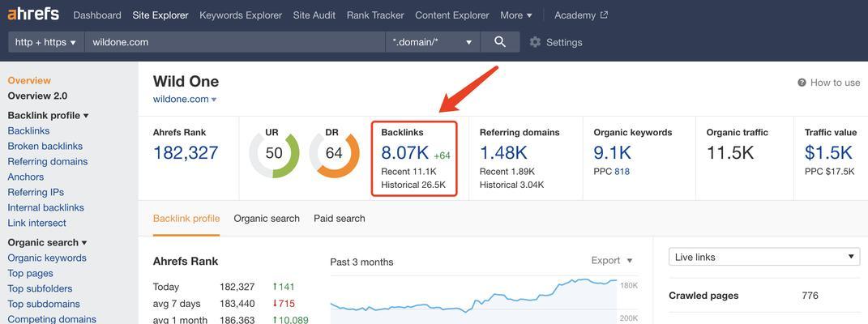
Task: Click the wildone.com URL input field
Action: click(x=235, y=42)
